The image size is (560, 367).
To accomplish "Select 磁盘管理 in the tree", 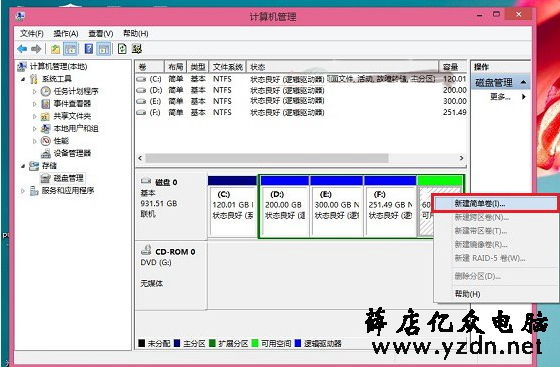I will [68, 178].
